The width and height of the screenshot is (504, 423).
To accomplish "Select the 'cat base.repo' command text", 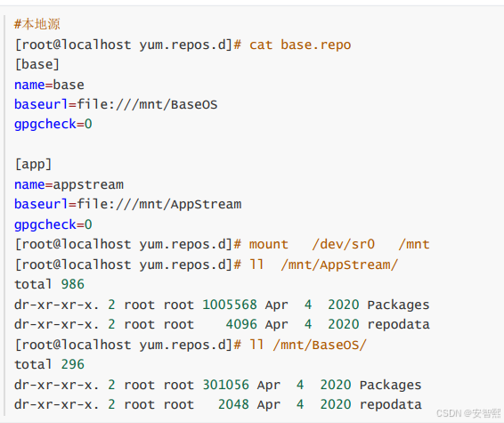I will (300, 45).
